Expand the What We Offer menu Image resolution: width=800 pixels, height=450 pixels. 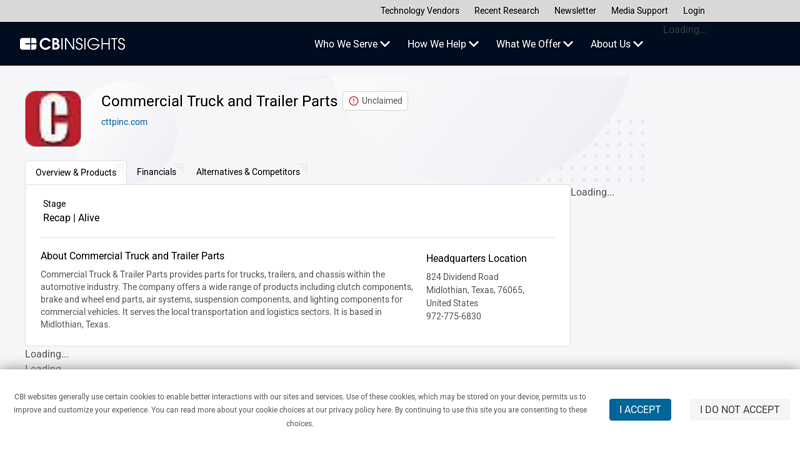[x=534, y=44]
